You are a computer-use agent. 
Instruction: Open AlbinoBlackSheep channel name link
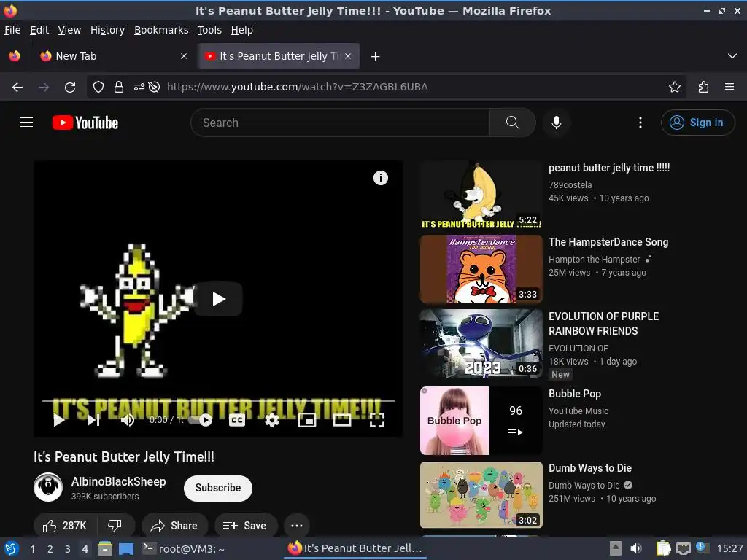pyautogui.click(x=119, y=481)
